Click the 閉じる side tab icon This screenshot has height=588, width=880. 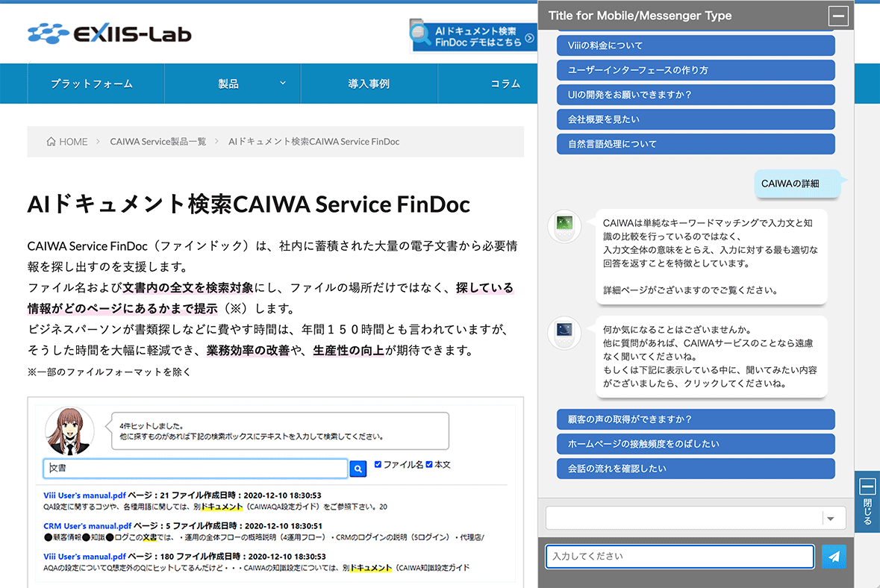[867, 487]
